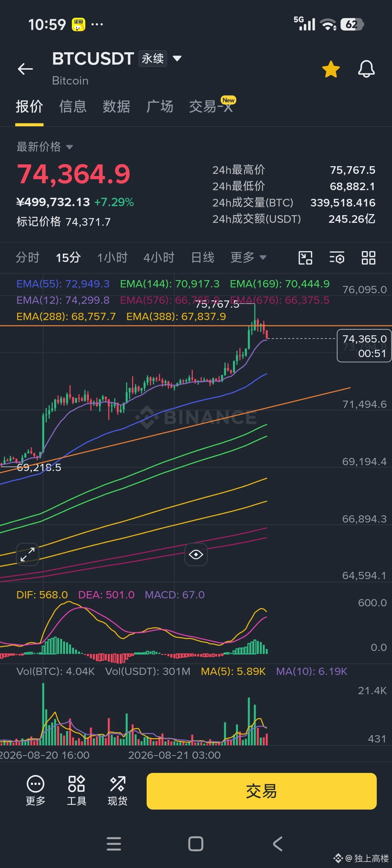Open chart indicator settings icon
Viewport: 392px width, 868px height.
(337, 258)
